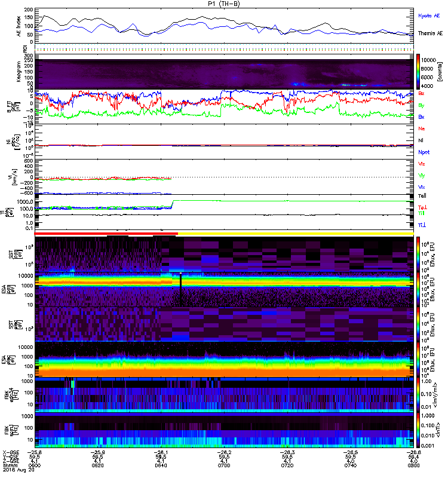This screenshot has width=448, height=478.
Task: Select the red Bz legend label
Action: point(421,94)
